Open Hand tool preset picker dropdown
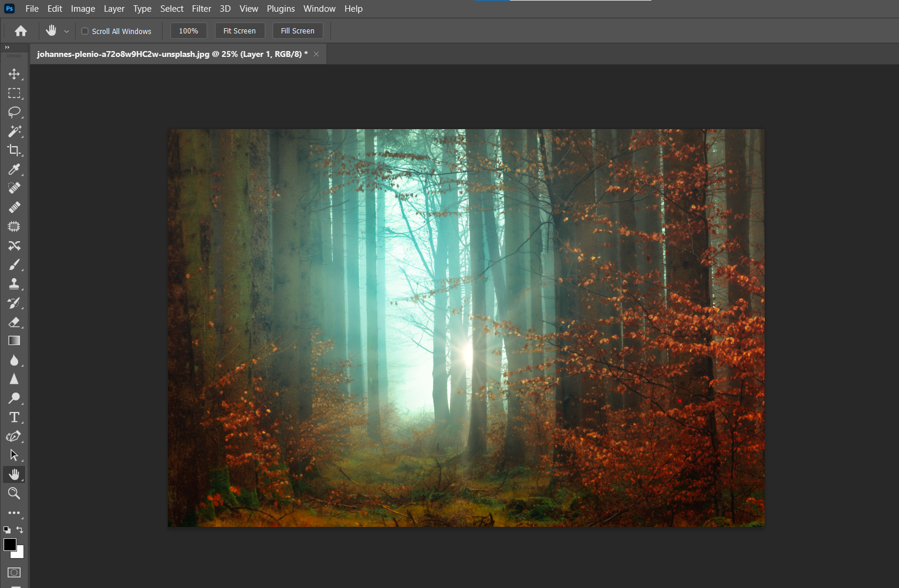Screen dimensions: 899x588 click(x=66, y=31)
